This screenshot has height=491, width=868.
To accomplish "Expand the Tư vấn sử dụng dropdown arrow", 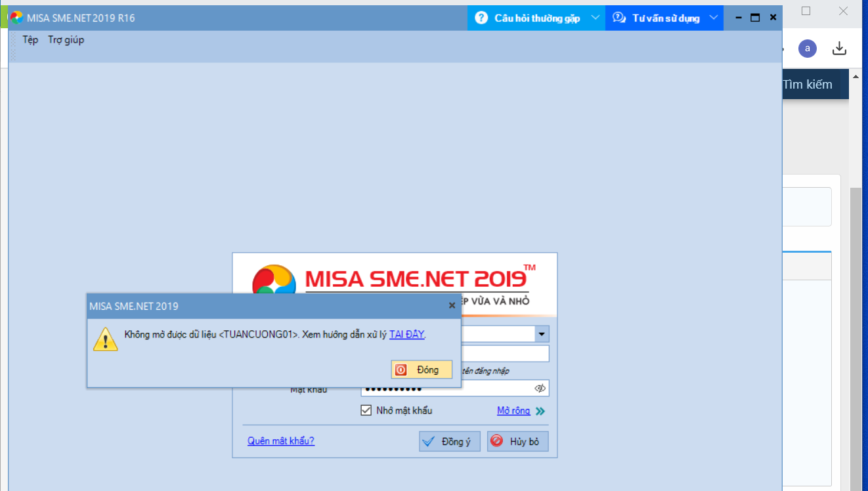I will (x=714, y=18).
